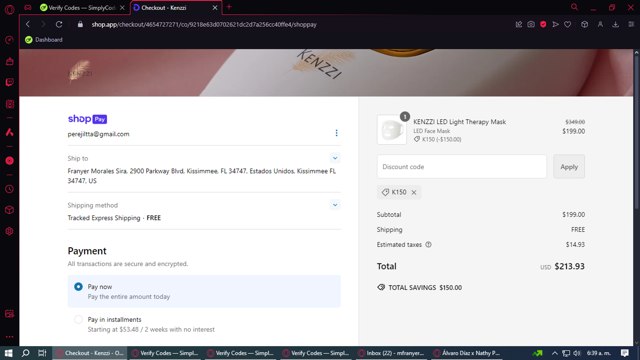This screenshot has width=640, height=360.
Task: Open the profile account icon
Action: click(x=600, y=24)
